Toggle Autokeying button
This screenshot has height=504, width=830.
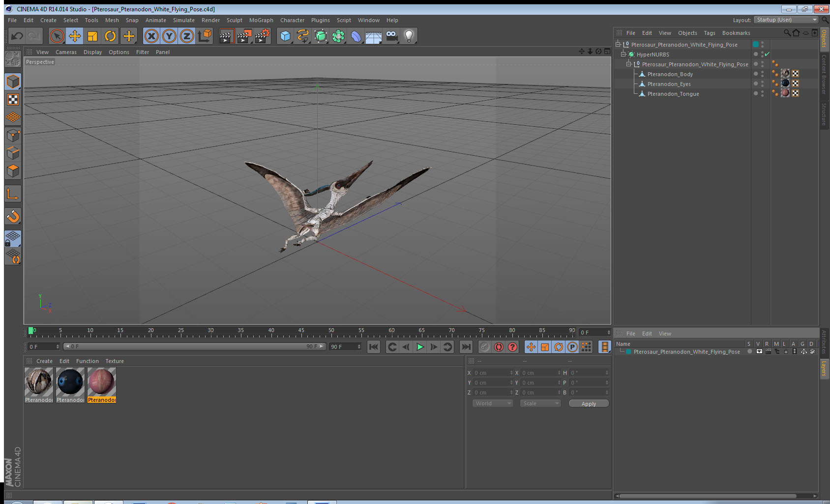[x=499, y=347]
